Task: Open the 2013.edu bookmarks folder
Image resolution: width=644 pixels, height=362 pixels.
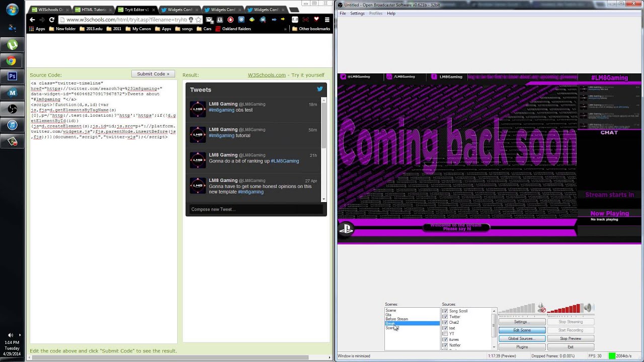Action: click(91, 29)
